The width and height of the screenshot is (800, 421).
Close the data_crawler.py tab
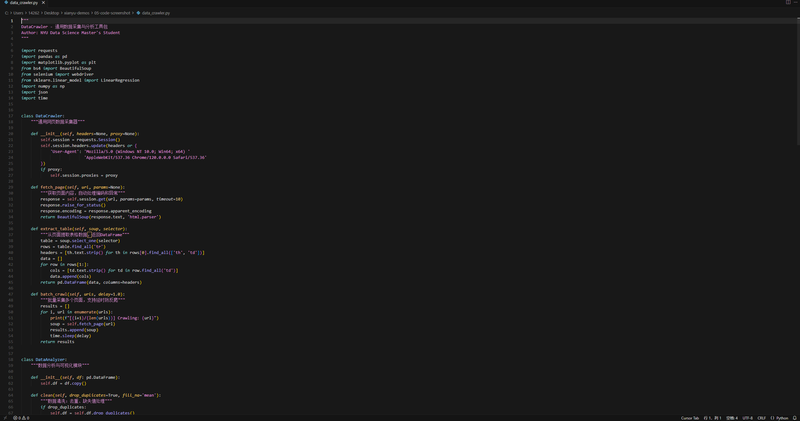point(45,3)
